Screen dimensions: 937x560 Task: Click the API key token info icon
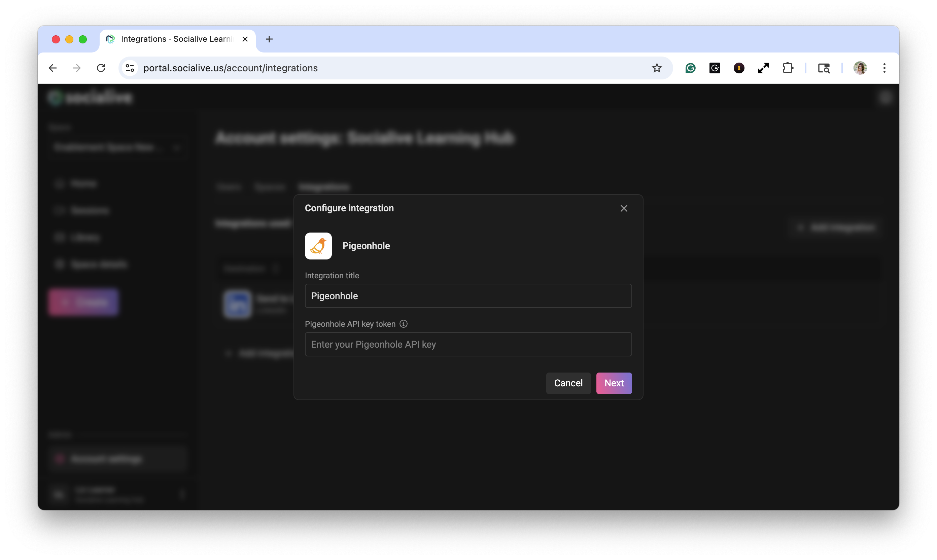(404, 324)
